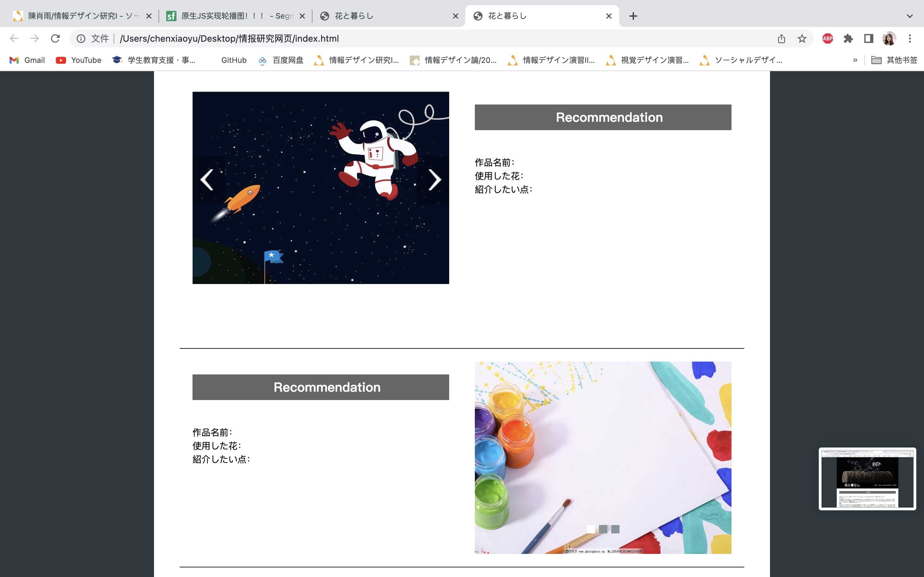Toggle the browser side panel icon
This screenshot has height=577, width=924.
868,38
